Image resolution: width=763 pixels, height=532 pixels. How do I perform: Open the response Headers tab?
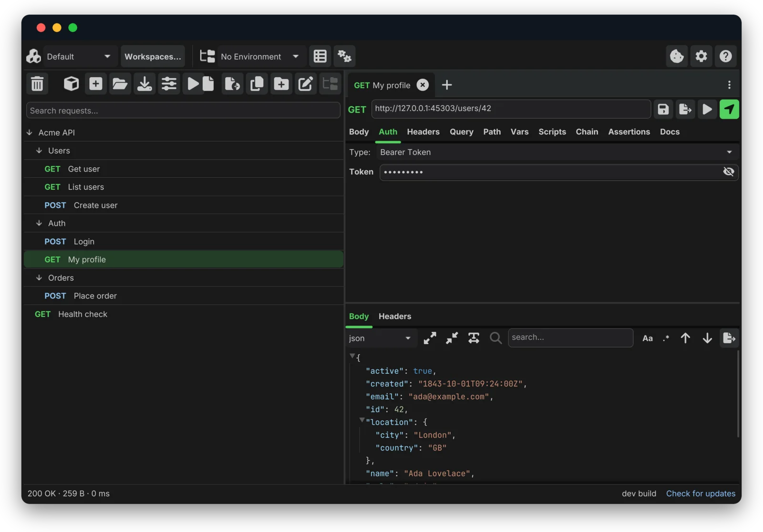pos(394,316)
